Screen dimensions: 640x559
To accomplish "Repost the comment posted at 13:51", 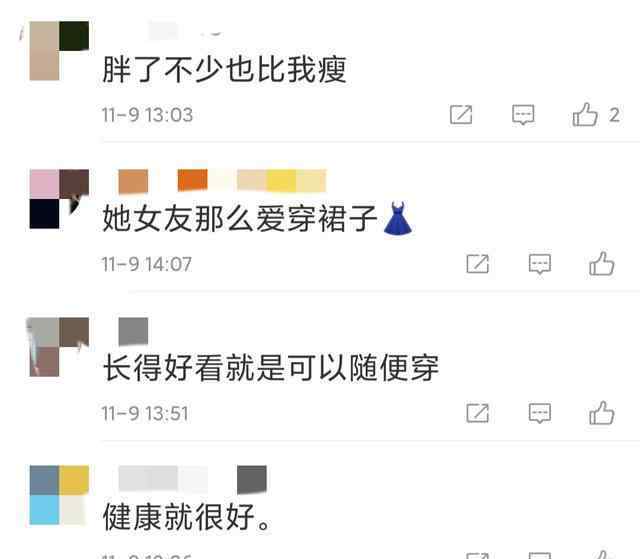I will [x=478, y=413].
